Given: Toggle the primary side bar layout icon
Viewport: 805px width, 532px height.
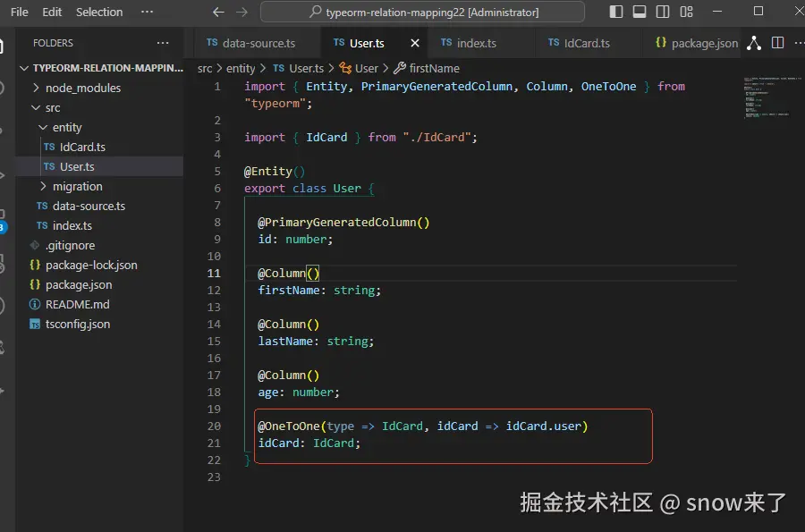Looking at the screenshot, I should pyautogui.click(x=616, y=13).
